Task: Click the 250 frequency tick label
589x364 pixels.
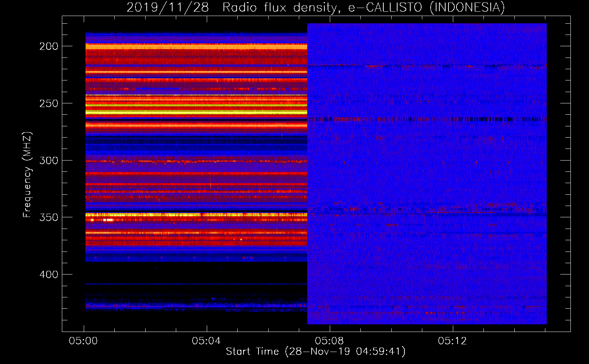Action: pos(48,103)
